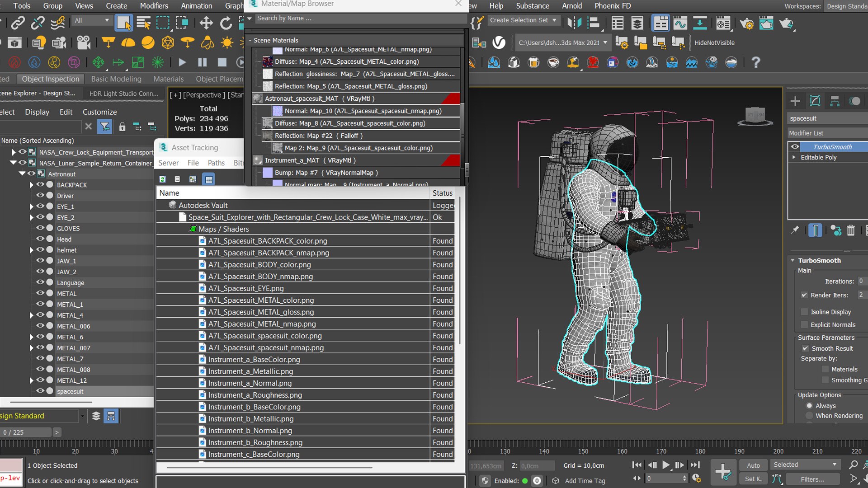Refresh the Asset Tracking list

pos(163,179)
